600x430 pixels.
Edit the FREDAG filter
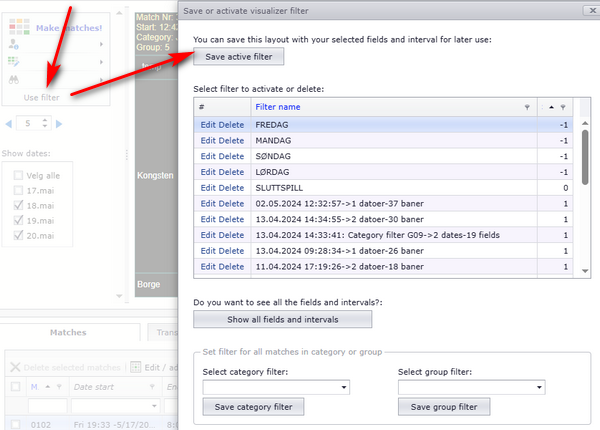[x=208, y=125]
